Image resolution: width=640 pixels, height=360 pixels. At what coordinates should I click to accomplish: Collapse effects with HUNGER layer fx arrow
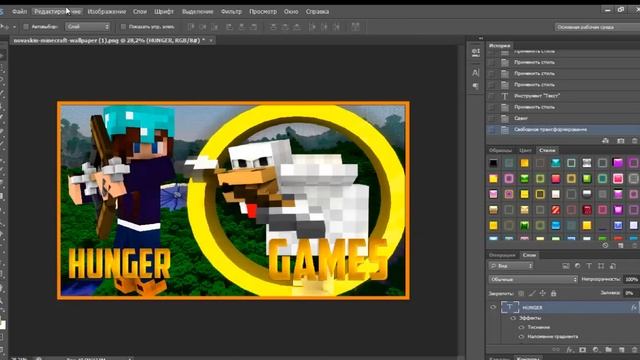(x=634, y=307)
